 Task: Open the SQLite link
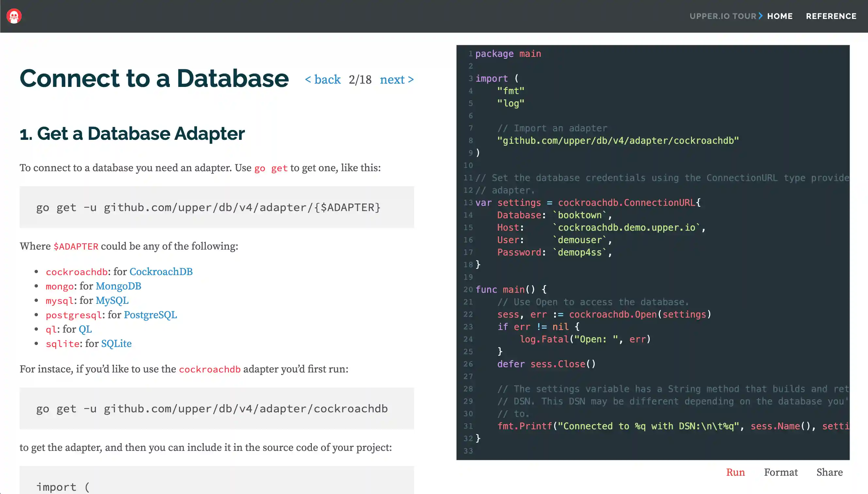coord(116,344)
